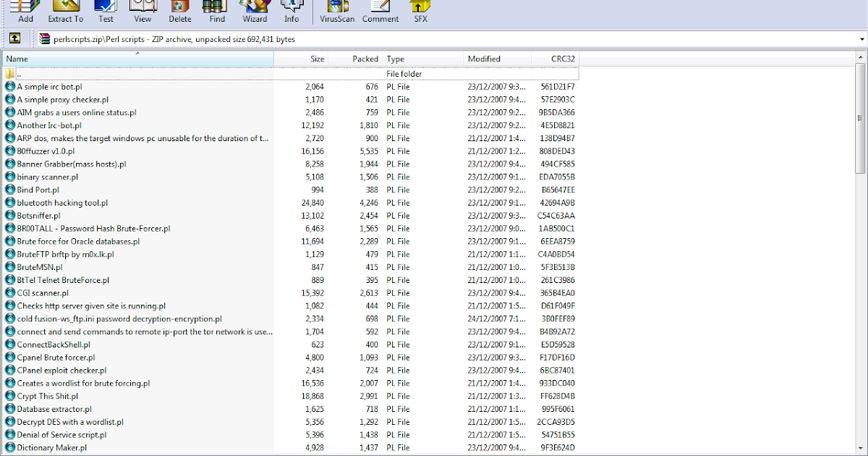Launch the Wizard tool
868x456 pixels.
(x=255, y=11)
